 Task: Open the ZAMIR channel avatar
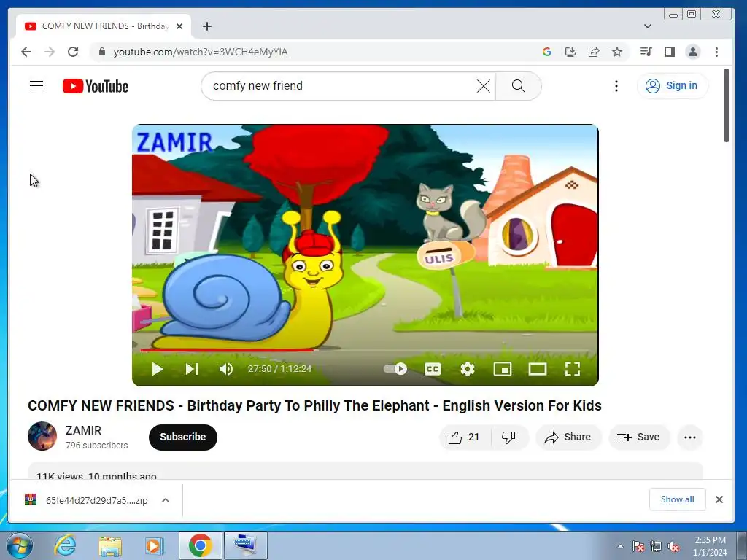click(42, 436)
